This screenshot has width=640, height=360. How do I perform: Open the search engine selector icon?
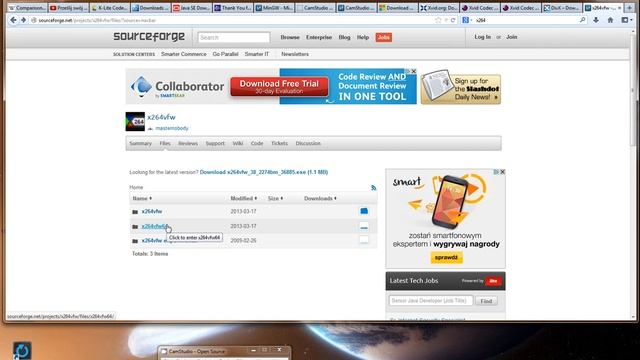(x=466, y=20)
